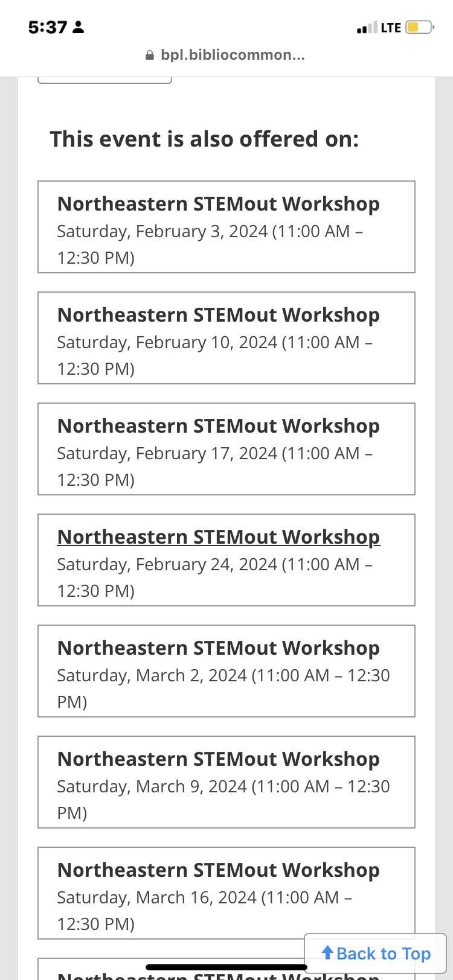Open the February 3, 2024 workshop
This screenshot has width=453, height=980.
[226, 227]
